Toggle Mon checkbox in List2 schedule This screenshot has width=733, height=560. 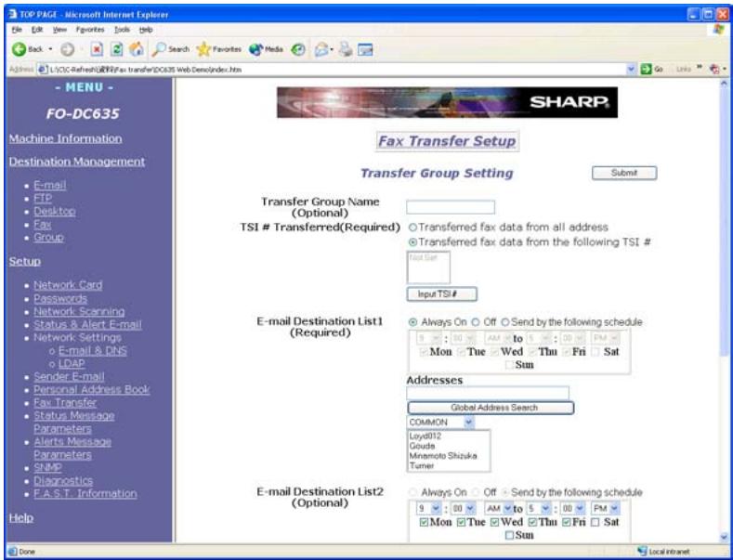[424, 522]
